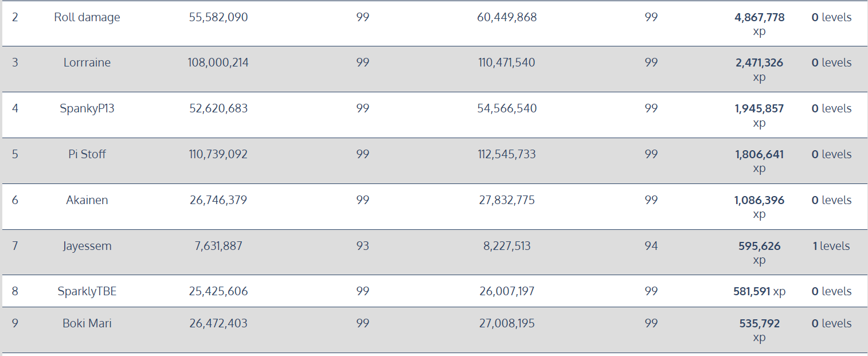Screen dimensions: 868x356
Task: Open the Lorrraine player entry
Action: [87, 62]
